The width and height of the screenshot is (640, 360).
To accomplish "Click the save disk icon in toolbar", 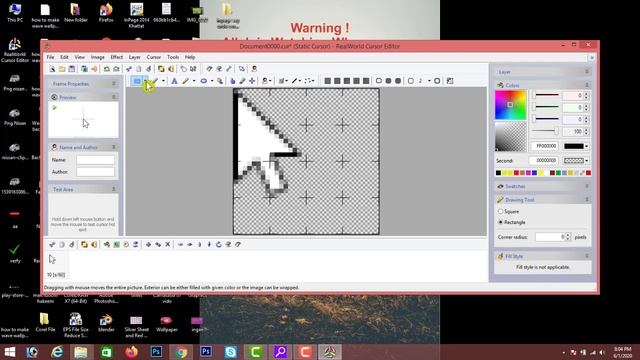I will [x=72, y=69].
